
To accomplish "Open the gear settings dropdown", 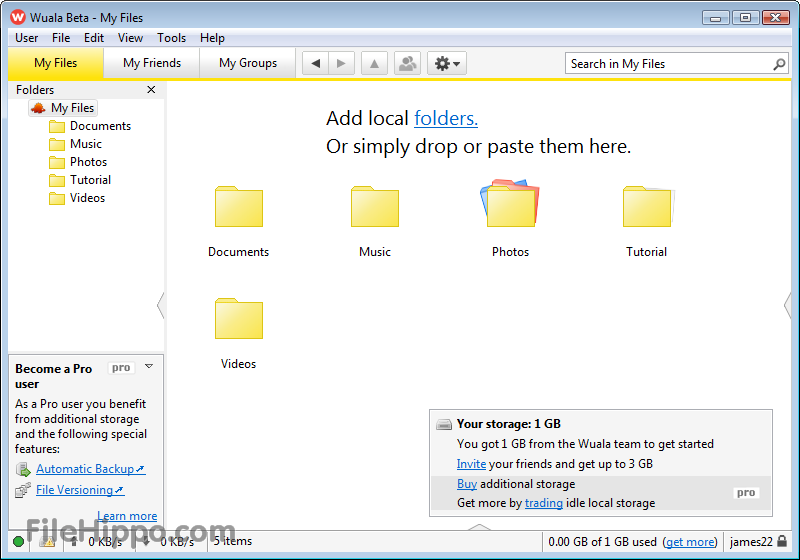I will [x=447, y=63].
